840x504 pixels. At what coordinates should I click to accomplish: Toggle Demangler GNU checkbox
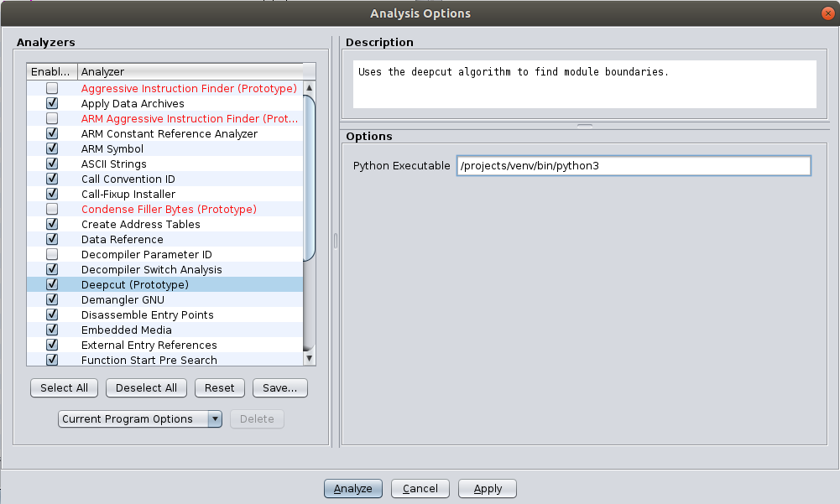(52, 299)
